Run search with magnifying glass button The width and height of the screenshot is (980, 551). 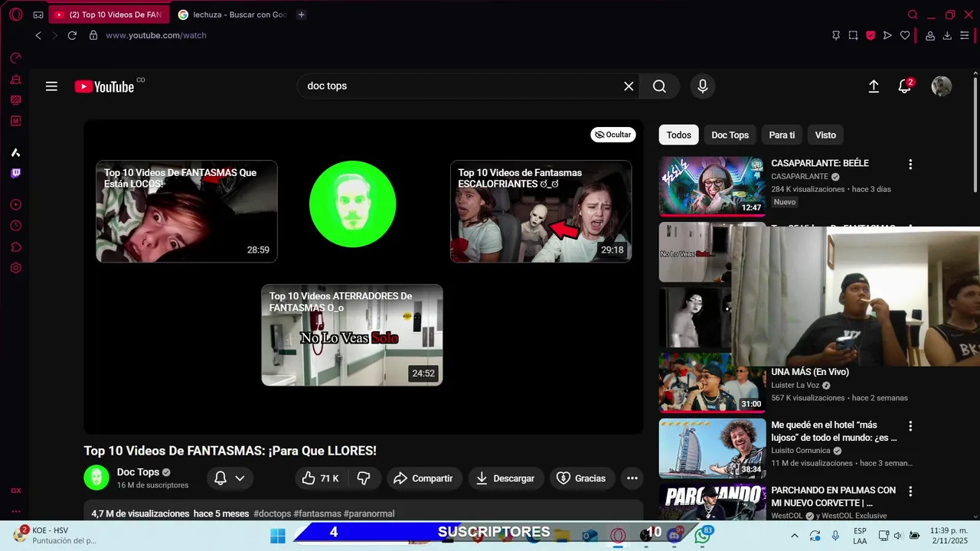pyautogui.click(x=659, y=86)
